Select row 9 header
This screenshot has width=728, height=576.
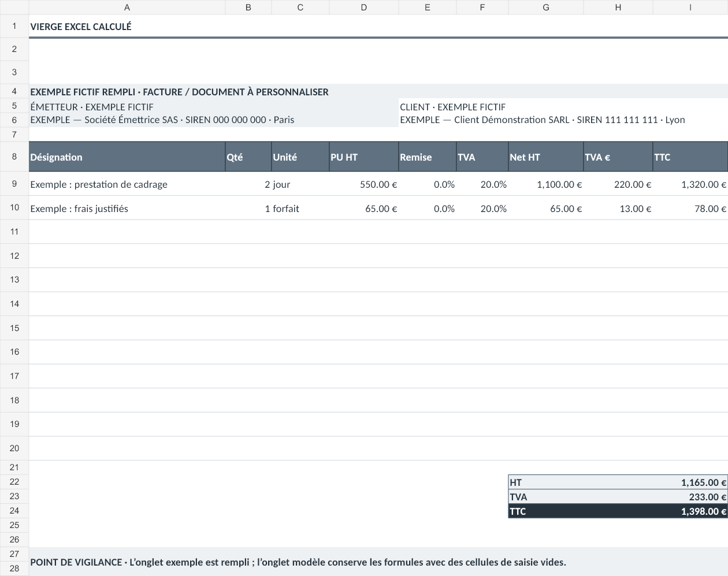pyautogui.click(x=14, y=184)
